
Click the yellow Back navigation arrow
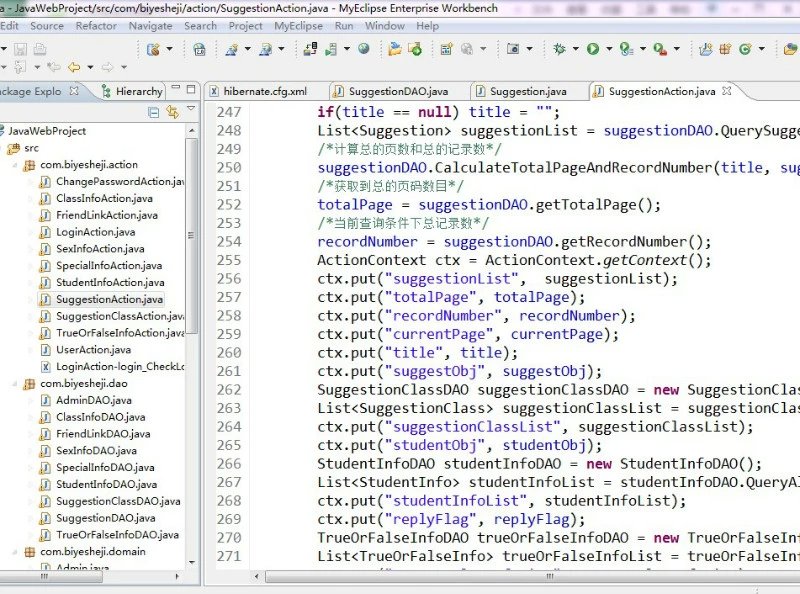pos(74,67)
